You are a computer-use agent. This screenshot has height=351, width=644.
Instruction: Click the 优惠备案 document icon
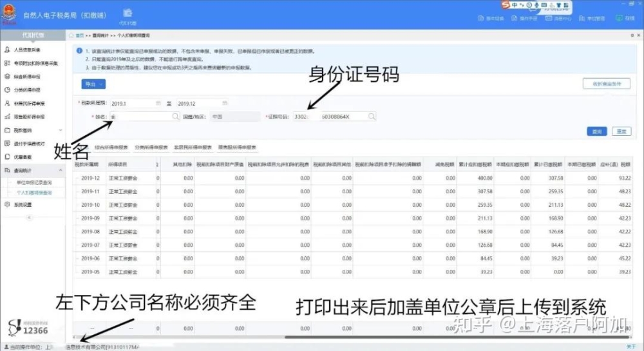pos(7,157)
